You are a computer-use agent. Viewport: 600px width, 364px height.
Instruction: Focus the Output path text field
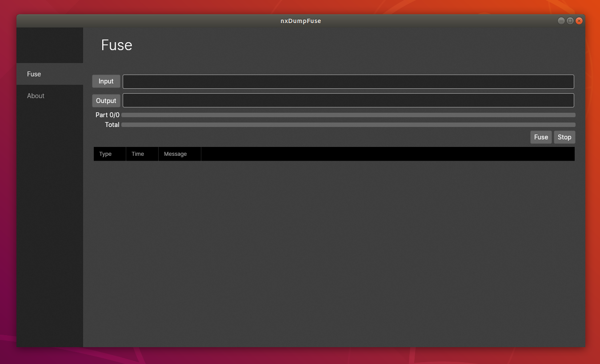pos(348,100)
